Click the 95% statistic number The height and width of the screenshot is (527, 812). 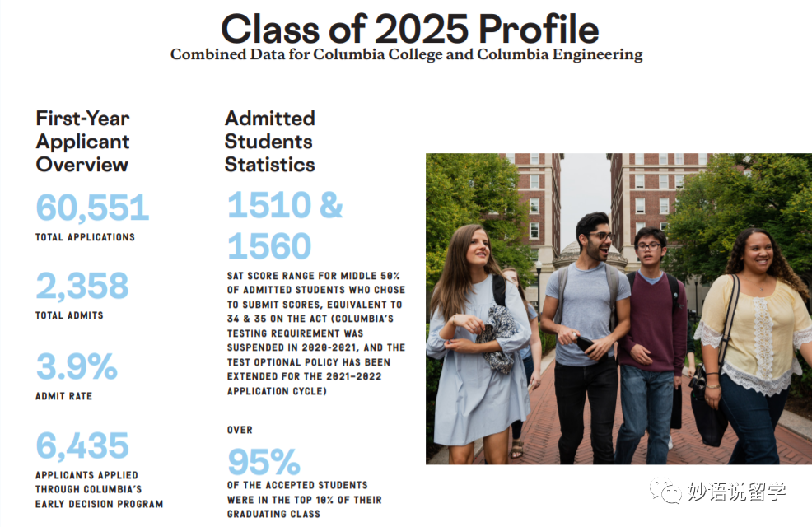click(x=264, y=462)
